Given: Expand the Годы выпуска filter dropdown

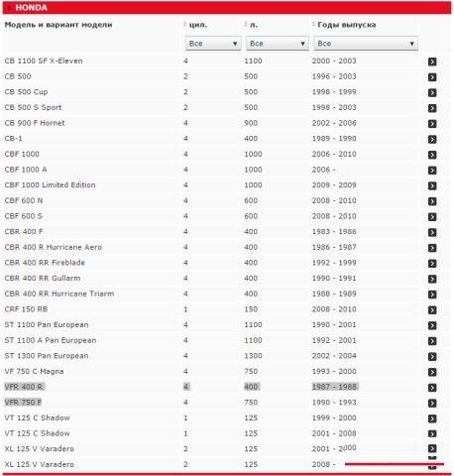Looking at the screenshot, I should coord(366,44).
